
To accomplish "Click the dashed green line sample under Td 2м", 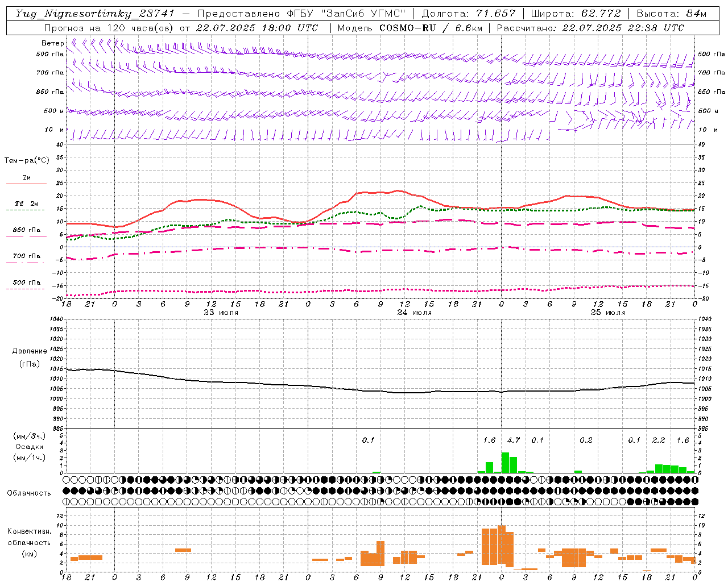I will [25, 210].
